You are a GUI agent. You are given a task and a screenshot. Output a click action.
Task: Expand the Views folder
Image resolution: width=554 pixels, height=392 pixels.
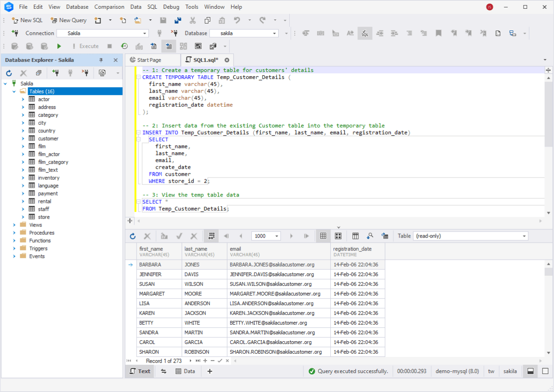click(14, 225)
